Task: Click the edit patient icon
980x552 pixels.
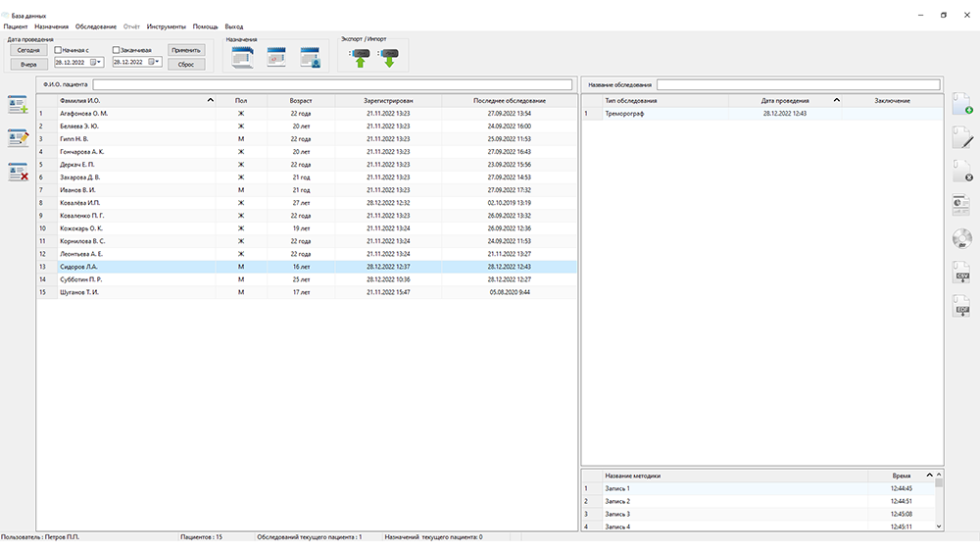Action: click(x=18, y=138)
